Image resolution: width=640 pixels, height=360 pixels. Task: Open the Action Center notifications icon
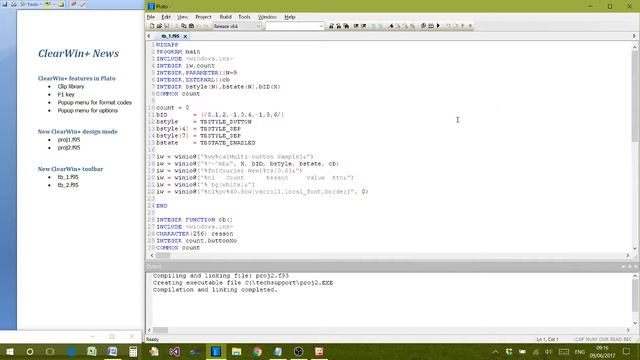(627, 351)
